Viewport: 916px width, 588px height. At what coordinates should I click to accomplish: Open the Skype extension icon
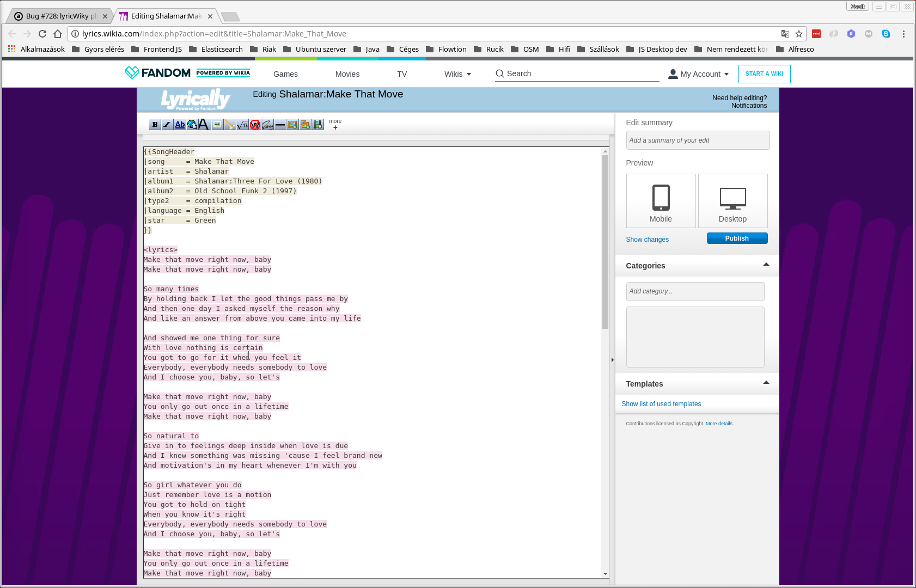[886, 34]
